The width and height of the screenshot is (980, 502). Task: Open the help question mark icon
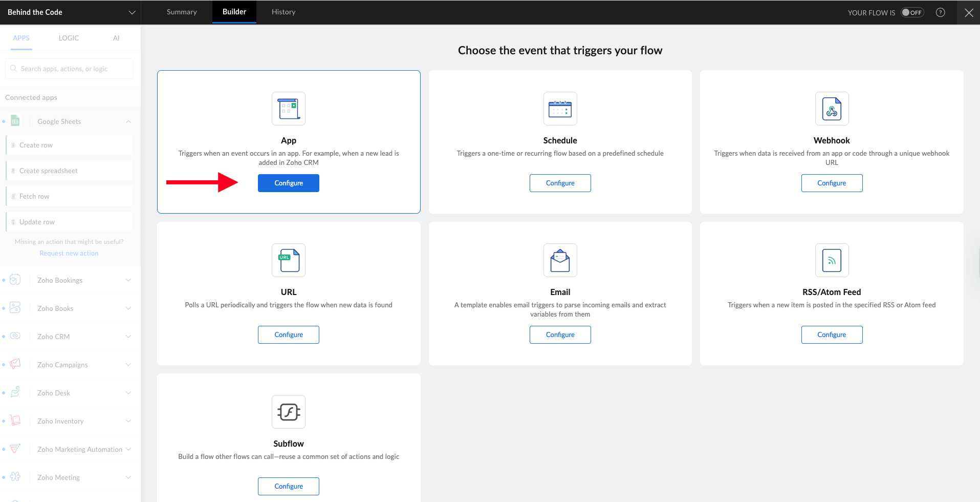tap(940, 13)
